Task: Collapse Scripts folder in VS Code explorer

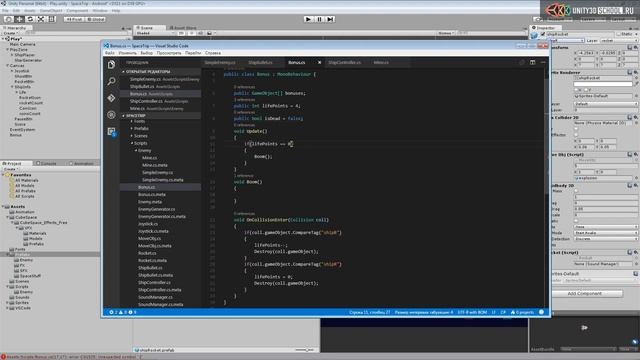Action: click(140, 143)
